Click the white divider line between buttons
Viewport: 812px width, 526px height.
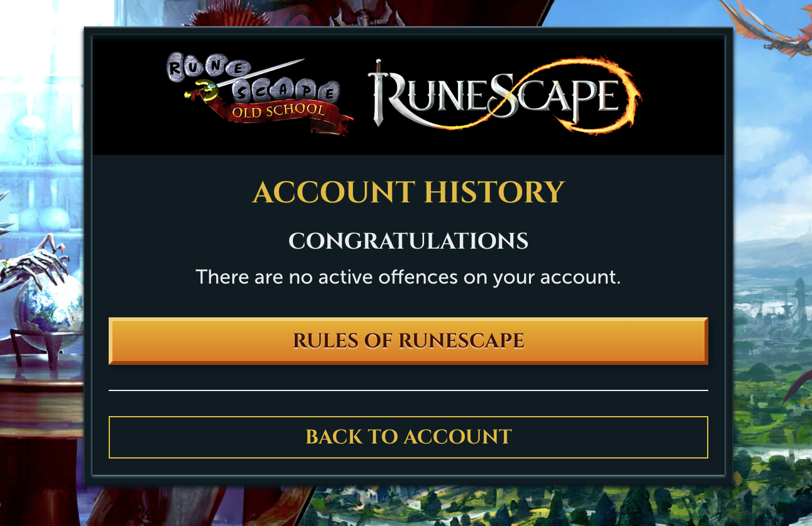point(408,390)
